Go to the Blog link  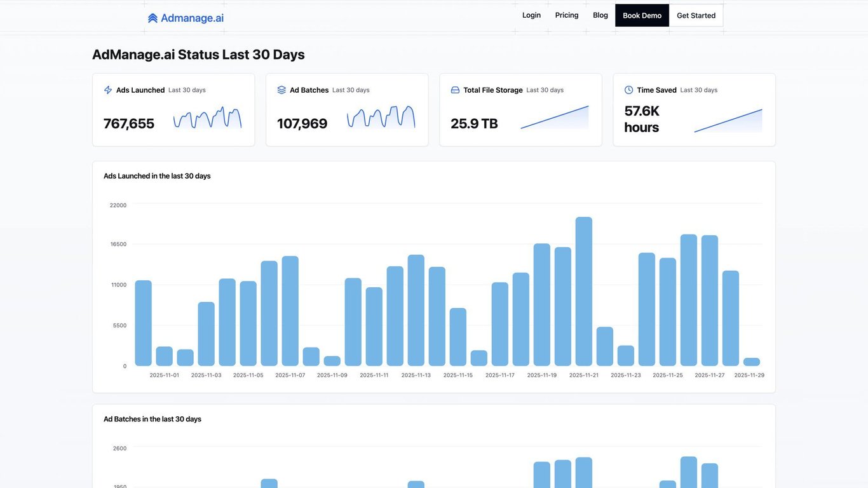(x=600, y=15)
